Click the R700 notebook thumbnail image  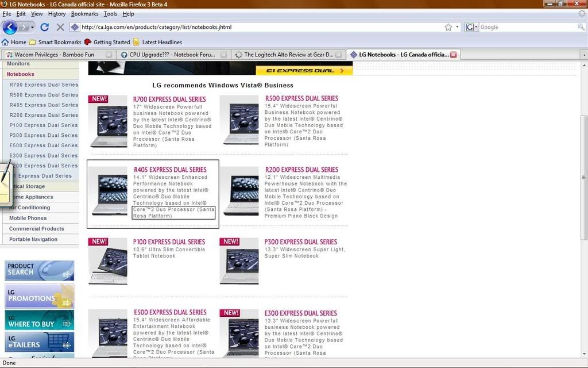click(108, 122)
